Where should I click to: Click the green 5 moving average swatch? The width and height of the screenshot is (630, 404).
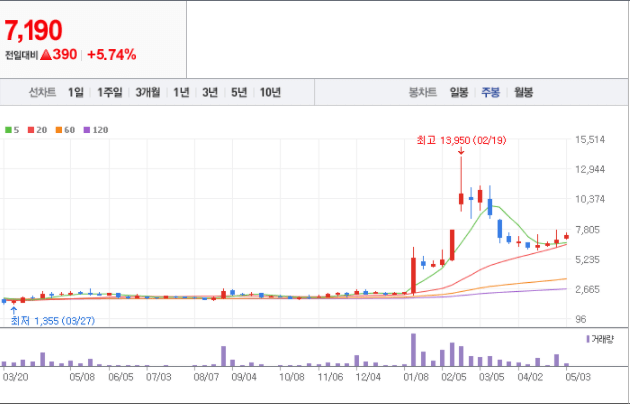click(8, 130)
